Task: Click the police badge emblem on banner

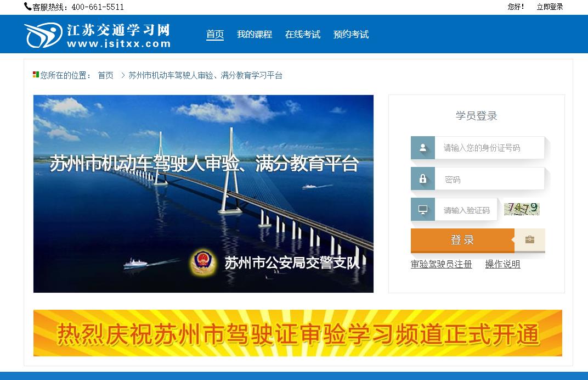Action: click(x=203, y=261)
